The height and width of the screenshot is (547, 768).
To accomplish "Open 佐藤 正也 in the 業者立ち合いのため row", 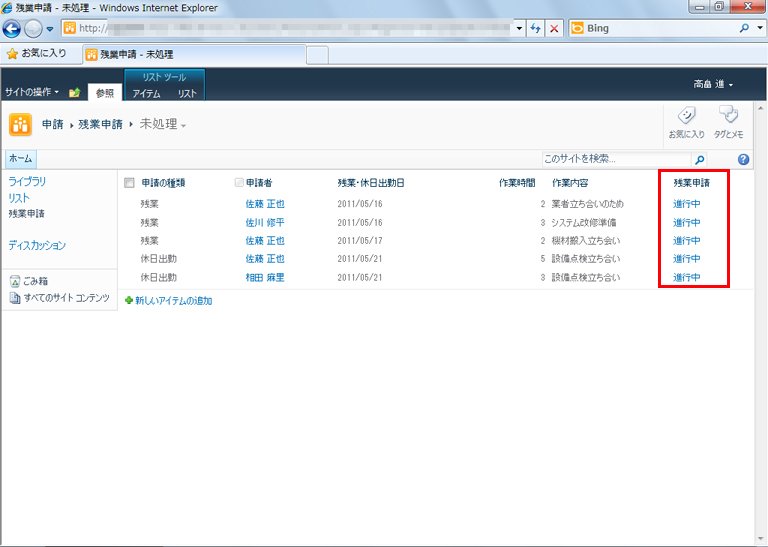I will point(265,204).
